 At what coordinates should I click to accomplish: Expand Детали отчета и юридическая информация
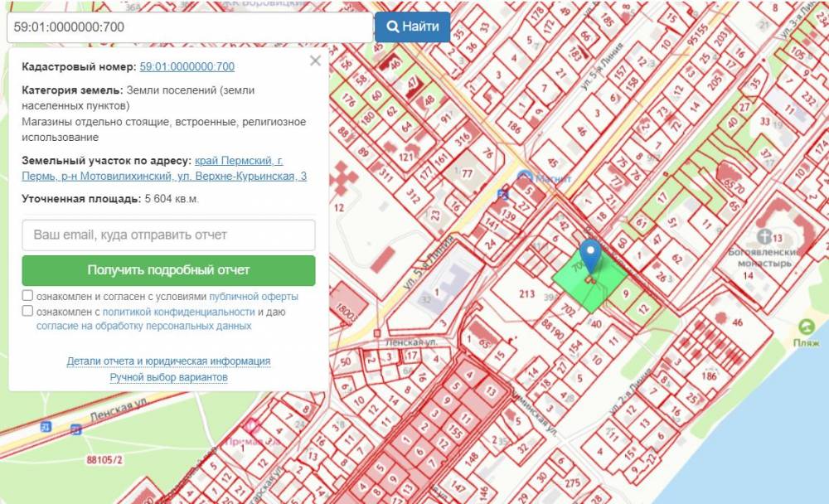click(168, 361)
